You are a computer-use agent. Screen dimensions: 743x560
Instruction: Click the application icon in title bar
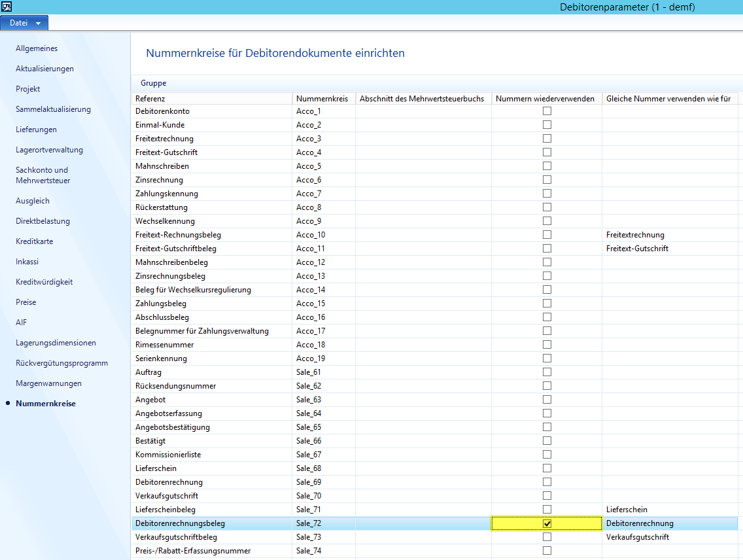[x=7, y=7]
